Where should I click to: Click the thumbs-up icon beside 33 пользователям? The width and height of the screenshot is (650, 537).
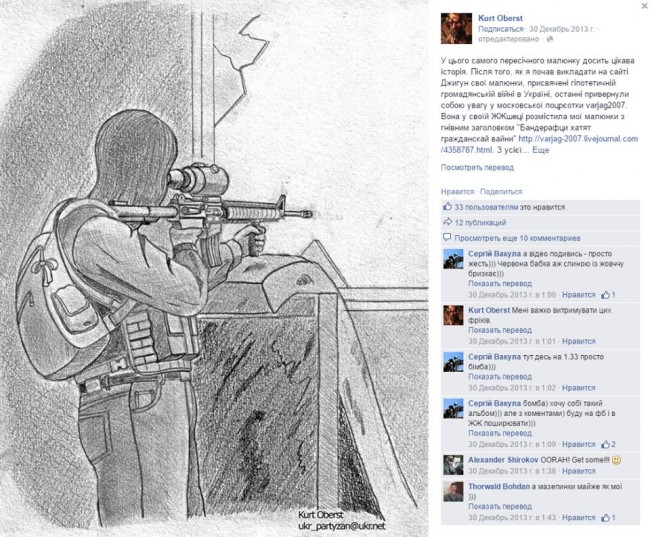click(x=447, y=207)
